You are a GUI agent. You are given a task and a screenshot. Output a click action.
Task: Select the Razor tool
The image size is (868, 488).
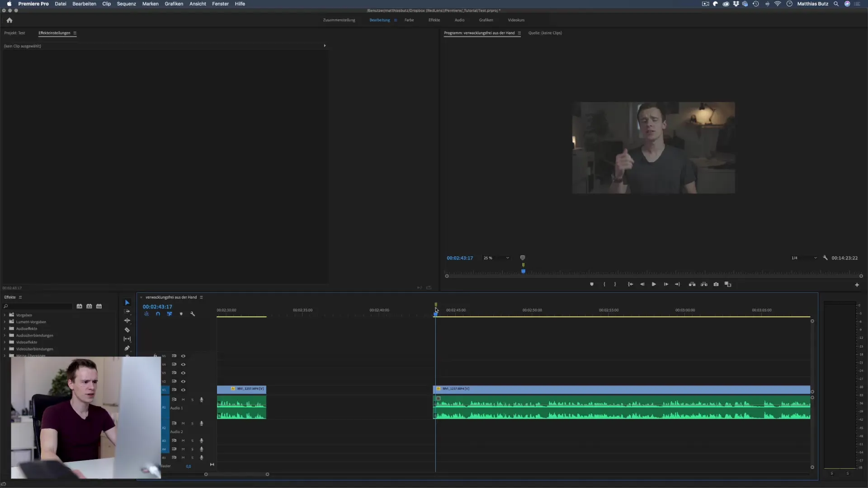click(127, 330)
